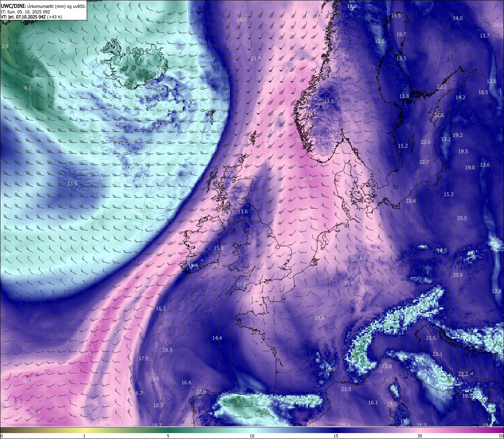Click the map value "11.3"
The height and width of the screenshot is (439, 504).
(x=352, y=6)
